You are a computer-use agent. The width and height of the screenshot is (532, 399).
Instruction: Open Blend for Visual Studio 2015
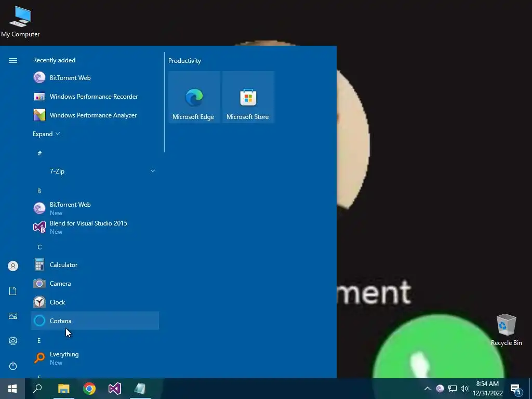(95, 227)
